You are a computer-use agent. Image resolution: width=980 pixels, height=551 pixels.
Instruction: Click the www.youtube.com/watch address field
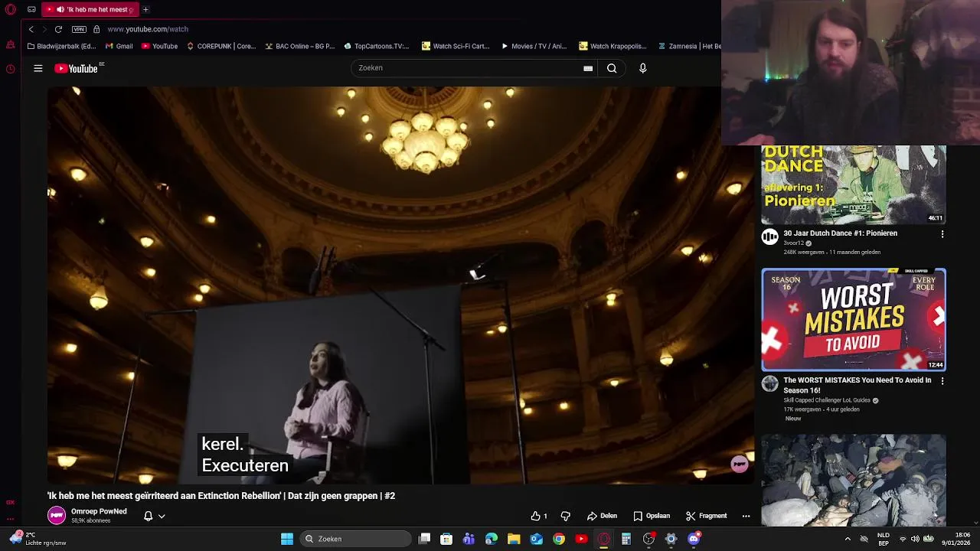click(x=148, y=29)
